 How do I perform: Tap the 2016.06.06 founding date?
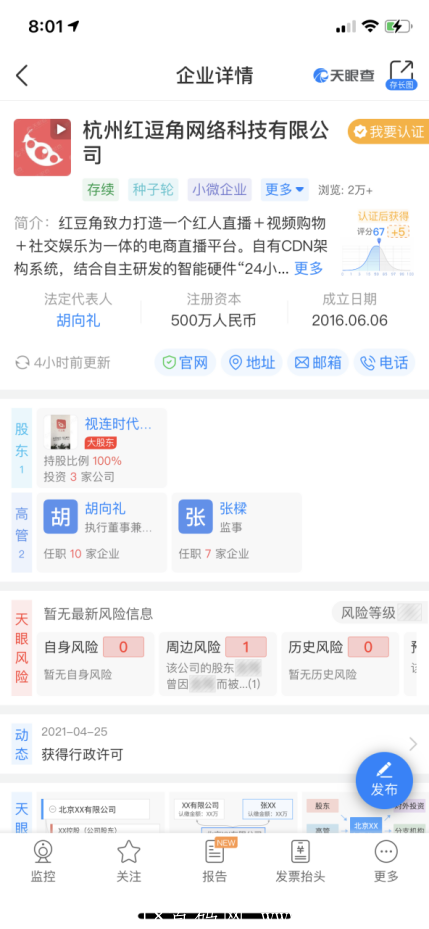tap(350, 321)
